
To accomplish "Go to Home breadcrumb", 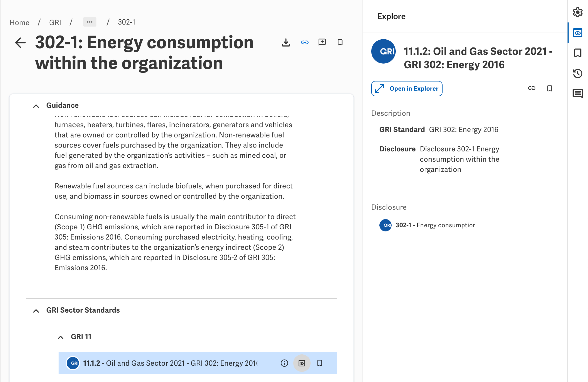I will [20, 22].
